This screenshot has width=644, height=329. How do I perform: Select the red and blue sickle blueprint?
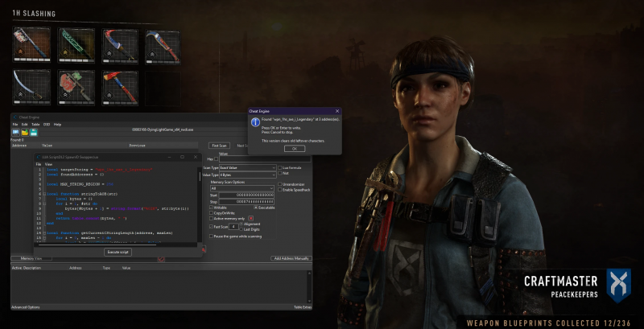(120, 46)
